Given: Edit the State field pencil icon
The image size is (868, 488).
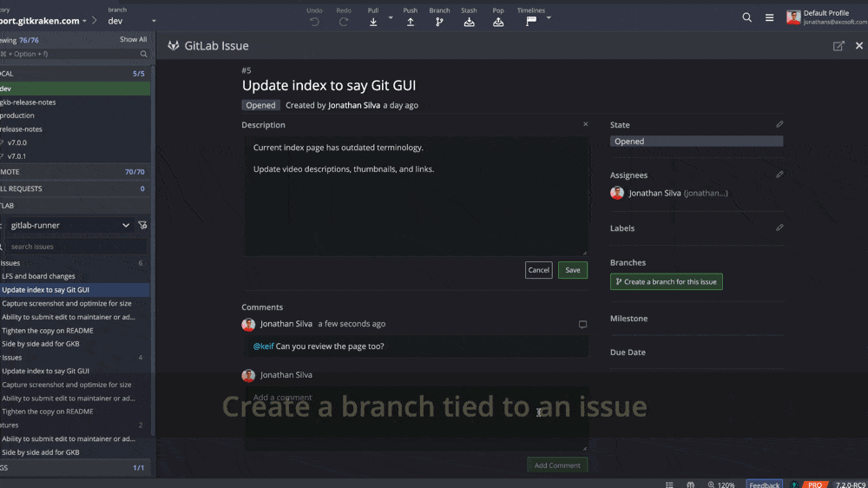Looking at the screenshot, I should coord(779,124).
